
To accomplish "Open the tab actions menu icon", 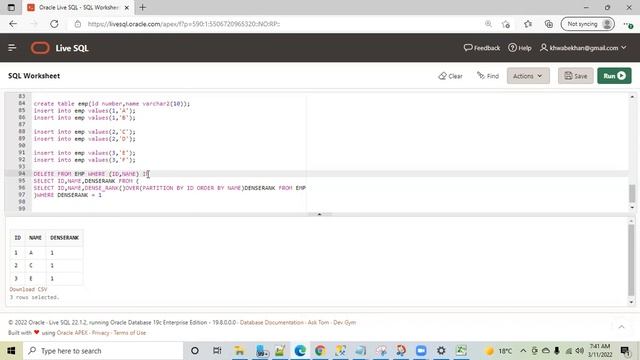I will pyautogui.click(x=11, y=7).
